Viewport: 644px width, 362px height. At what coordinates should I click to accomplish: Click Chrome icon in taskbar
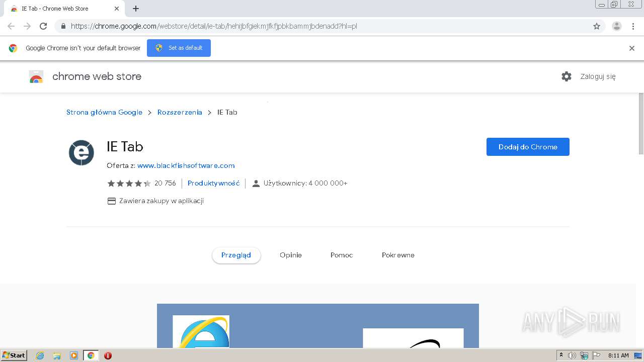(x=91, y=355)
